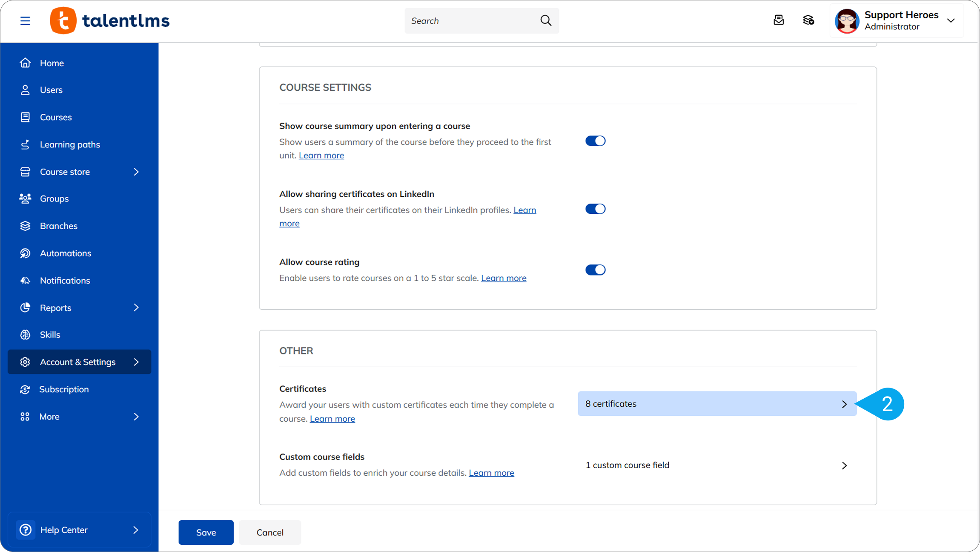
Task: Turn off Allow course rating
Action: point(595,270)
